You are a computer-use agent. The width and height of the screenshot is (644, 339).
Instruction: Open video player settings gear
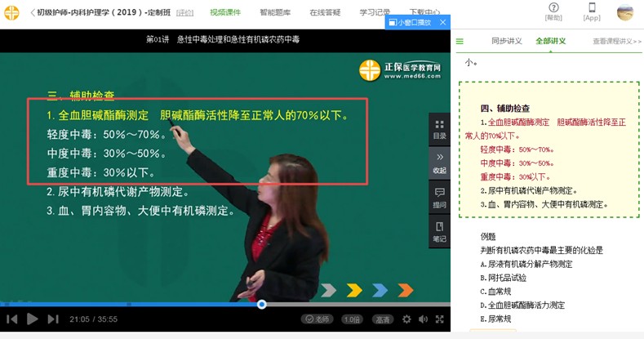coord(406,319)
